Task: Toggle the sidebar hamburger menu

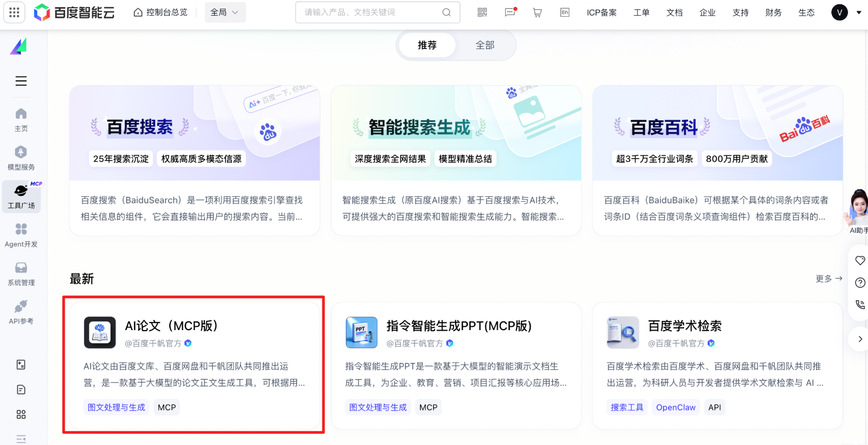Action: [x=21, y=81]
